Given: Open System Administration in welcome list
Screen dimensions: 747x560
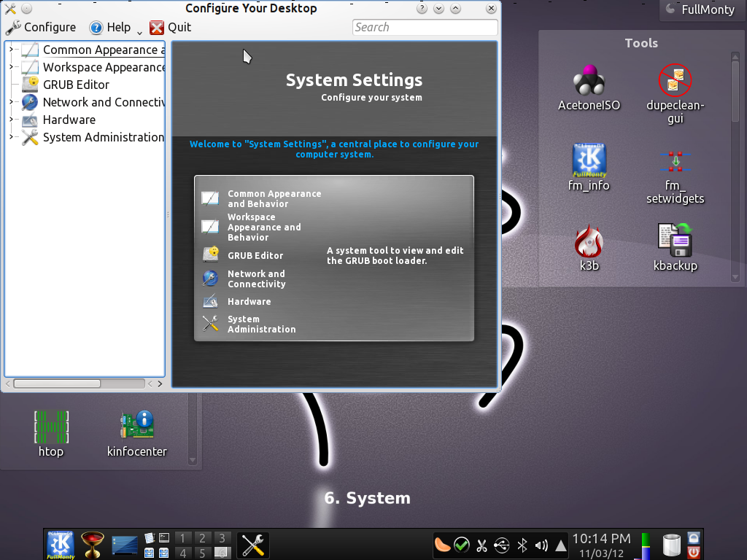Looking at the screenshot, I should click(x=262, y=324).
